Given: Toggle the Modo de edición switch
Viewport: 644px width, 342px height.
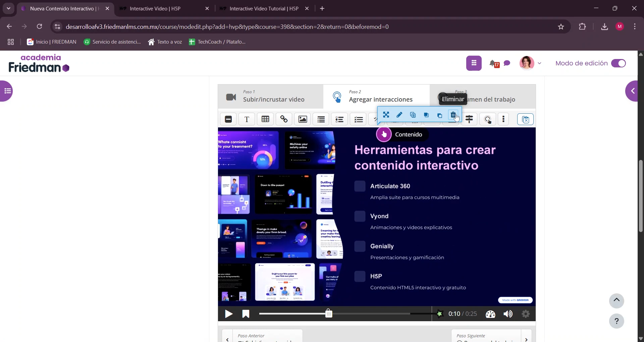Looking at the screenshot, I should (619, 63).
